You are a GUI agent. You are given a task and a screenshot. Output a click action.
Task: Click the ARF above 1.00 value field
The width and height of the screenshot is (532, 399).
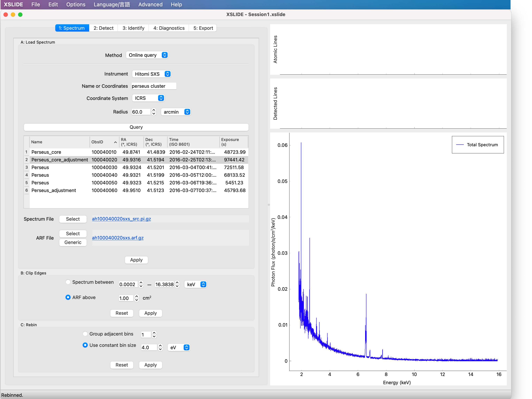(x=126, y=298)
